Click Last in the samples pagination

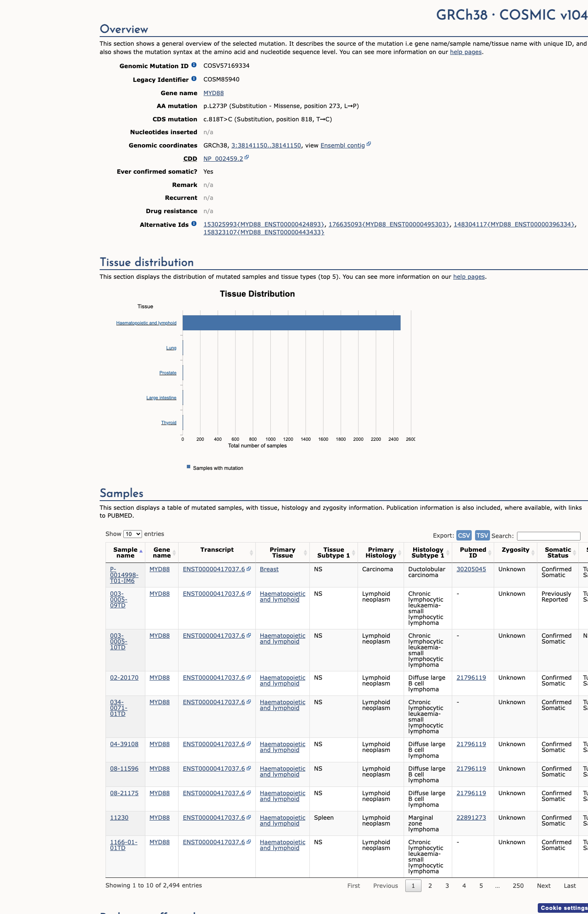click(570, 886)
